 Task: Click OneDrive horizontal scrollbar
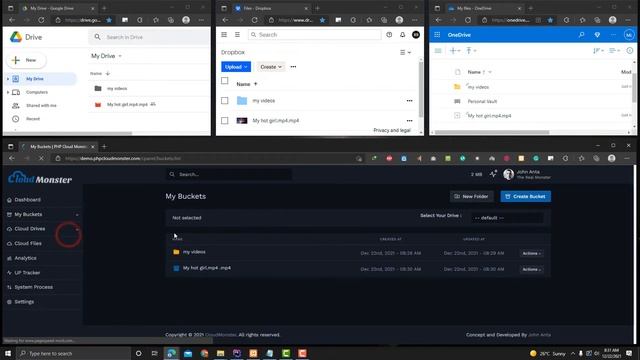tap(492, 132)
